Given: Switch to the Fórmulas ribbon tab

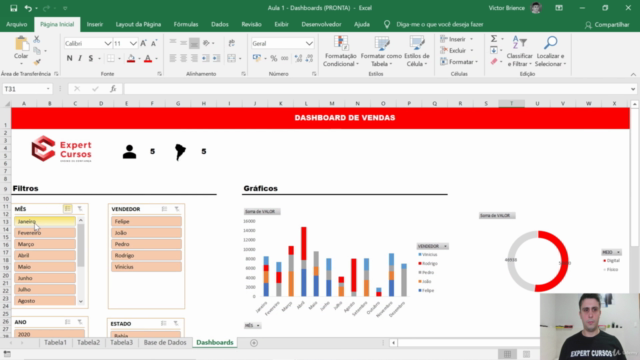Looking at the screenshot, I should [186, 24].
